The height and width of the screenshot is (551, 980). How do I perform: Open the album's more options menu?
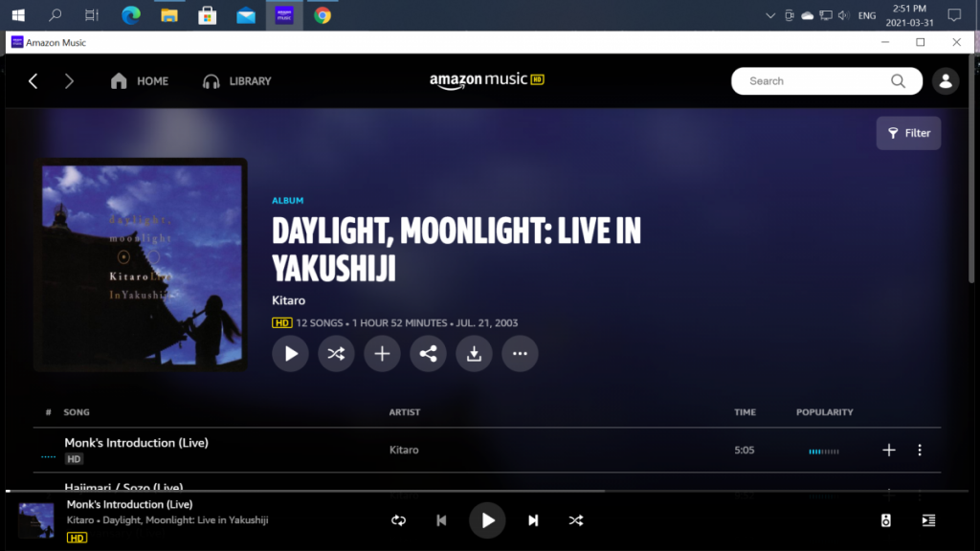[x=520, y=354]
